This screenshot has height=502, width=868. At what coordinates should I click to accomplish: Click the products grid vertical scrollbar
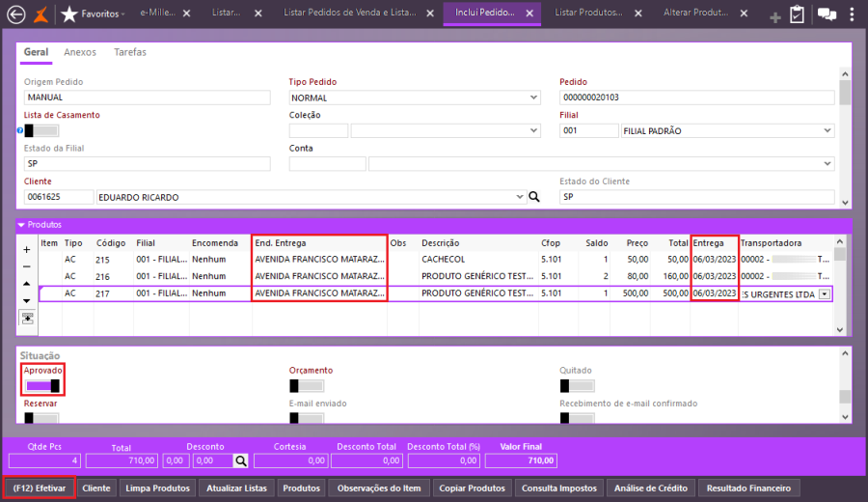pyautogui.click(x=840, y=286)
